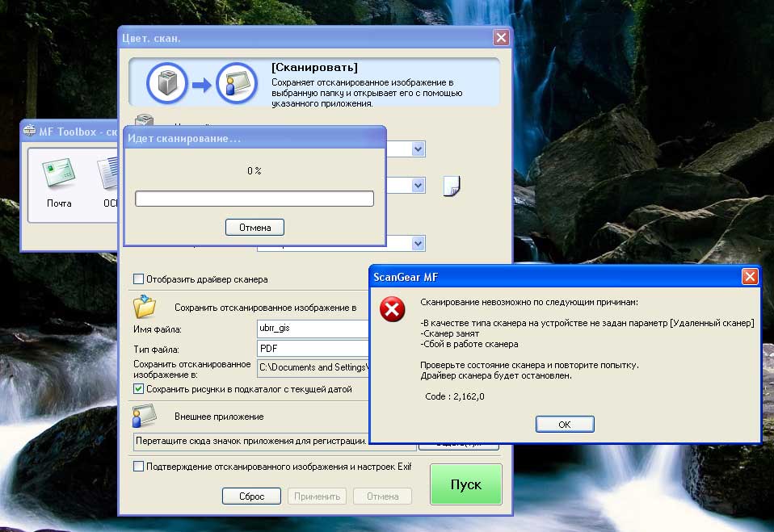Click the save path field C:\Documents and Settings

point(313,368)
